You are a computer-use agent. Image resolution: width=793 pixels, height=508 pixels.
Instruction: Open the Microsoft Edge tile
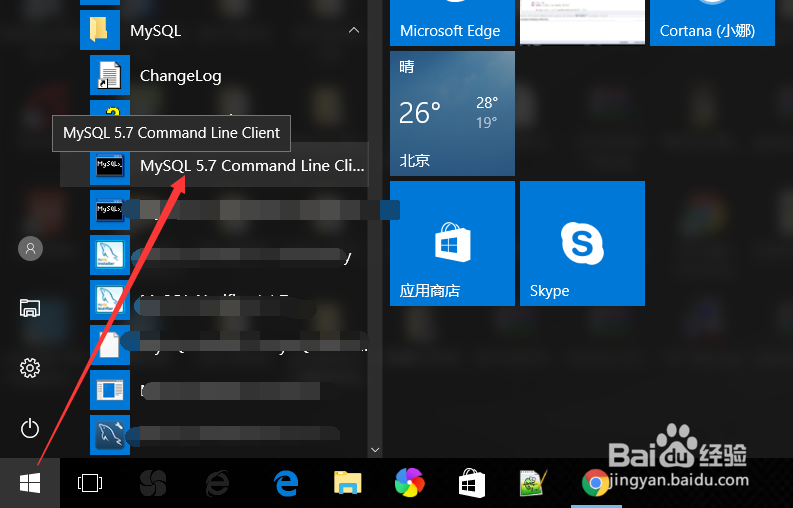pos(452,23)
